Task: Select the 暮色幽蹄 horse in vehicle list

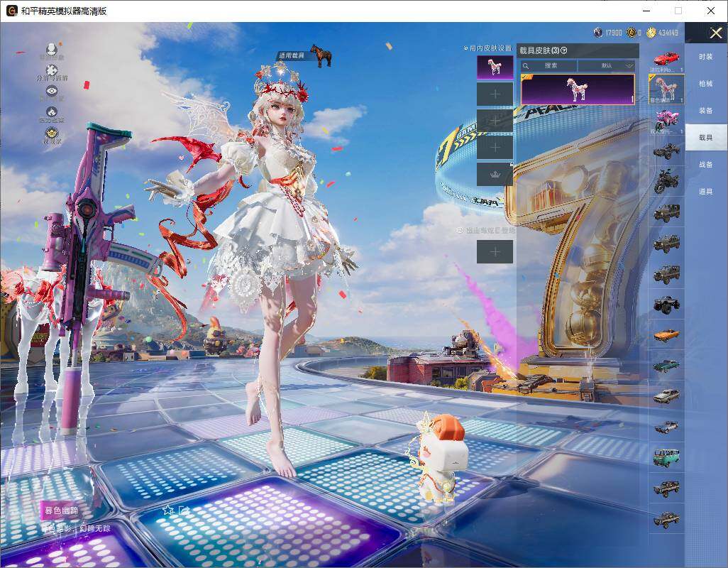Action: click(x=666, y=89)
